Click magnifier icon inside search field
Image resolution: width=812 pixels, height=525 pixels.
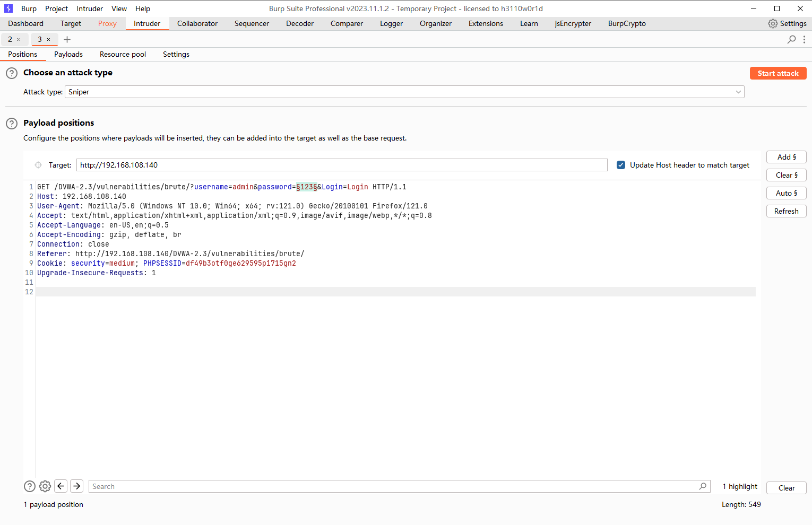(x=703, y=486)
